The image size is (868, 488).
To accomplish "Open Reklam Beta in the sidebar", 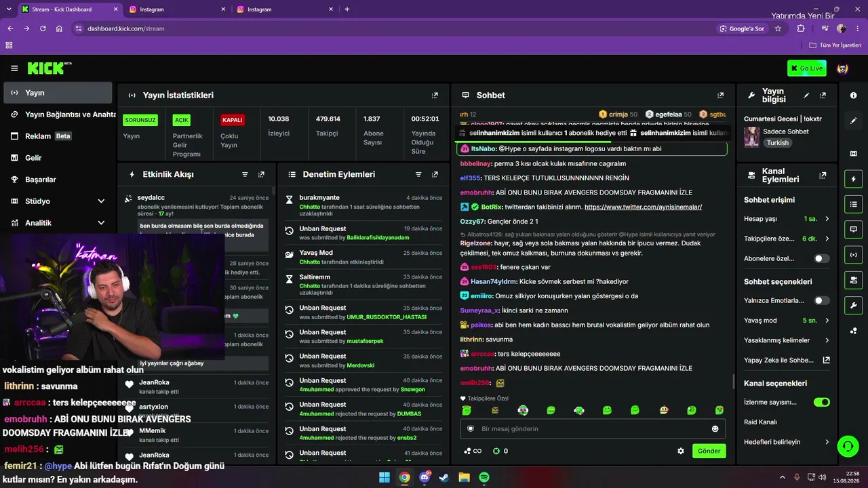I will point(58,136).
